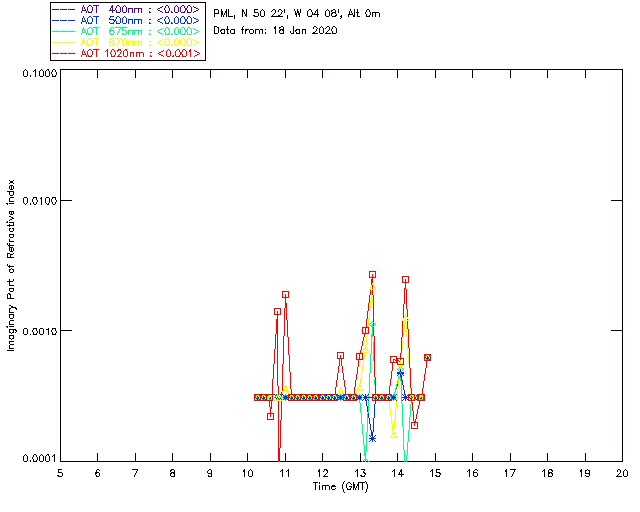The image size is (640, 512).
Task: Click the yellow triangle low point before 14h
Action: pyautogui.click(x=393, y=435)
